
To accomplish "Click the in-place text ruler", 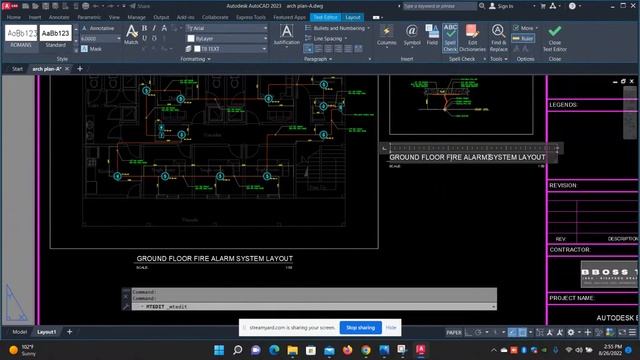I will (x=473, y=148).
